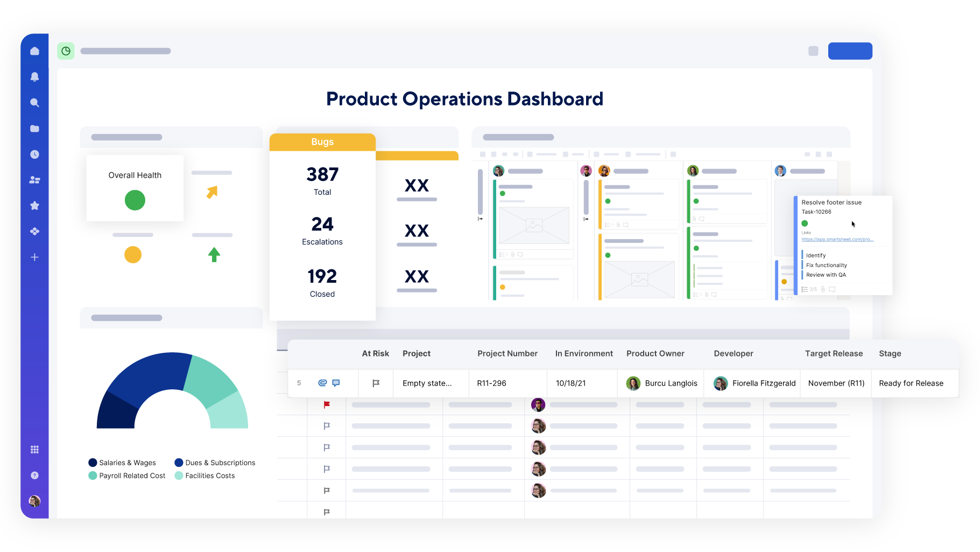Click the Recents clock icon in the sidebar
Viewport: 980px width, 552px height.
tap(34, 154)
